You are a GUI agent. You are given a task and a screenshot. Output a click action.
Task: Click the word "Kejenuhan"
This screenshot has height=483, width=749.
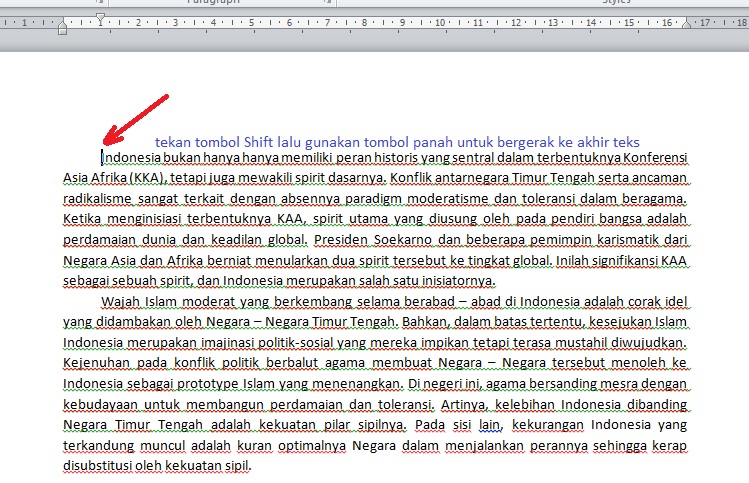[96, 363]
